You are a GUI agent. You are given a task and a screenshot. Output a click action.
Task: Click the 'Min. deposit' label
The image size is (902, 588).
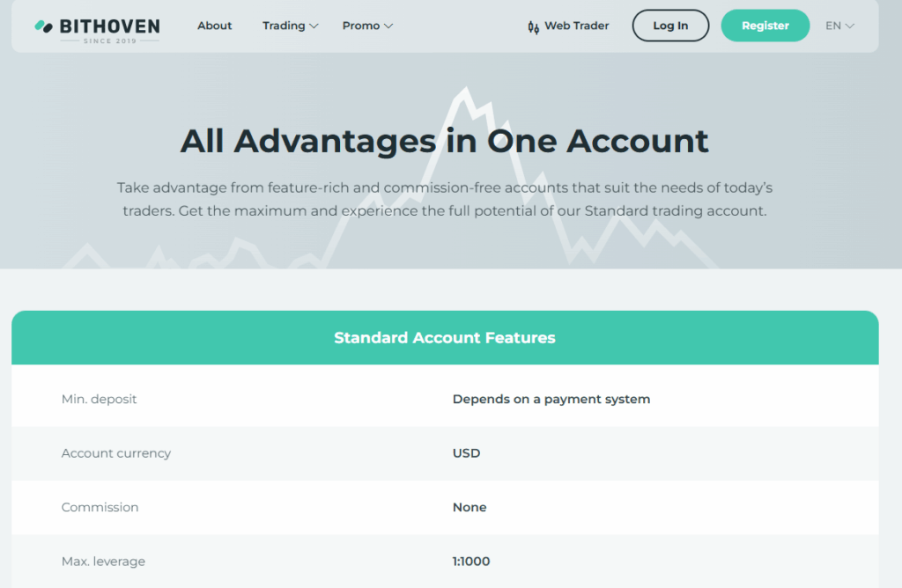coord(99,399)
